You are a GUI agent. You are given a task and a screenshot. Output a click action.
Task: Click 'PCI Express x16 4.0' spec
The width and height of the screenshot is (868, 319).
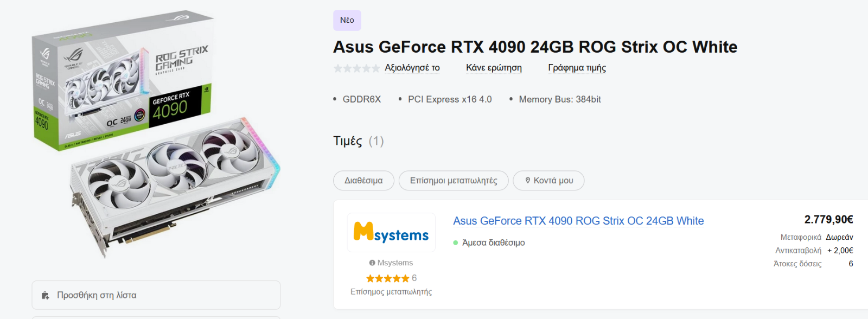click(450, 99)
